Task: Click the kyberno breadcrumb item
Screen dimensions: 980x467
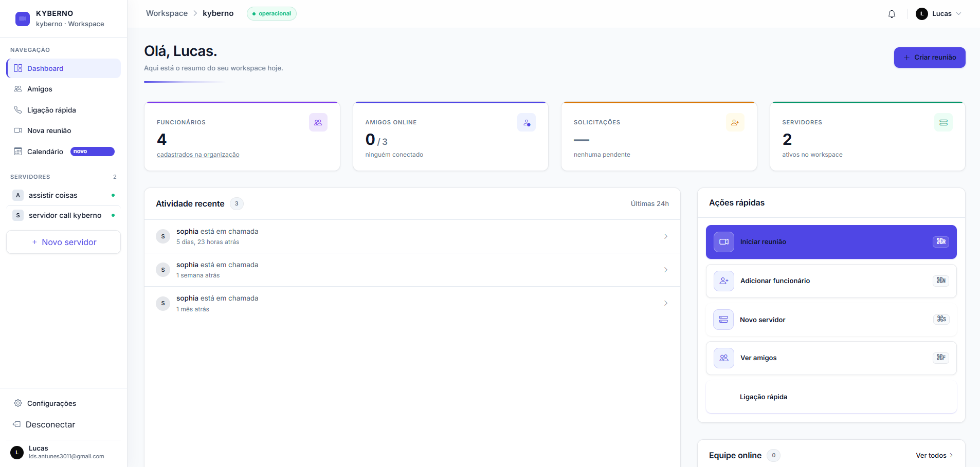Action: pyautogui.click(x=218, y=13)
